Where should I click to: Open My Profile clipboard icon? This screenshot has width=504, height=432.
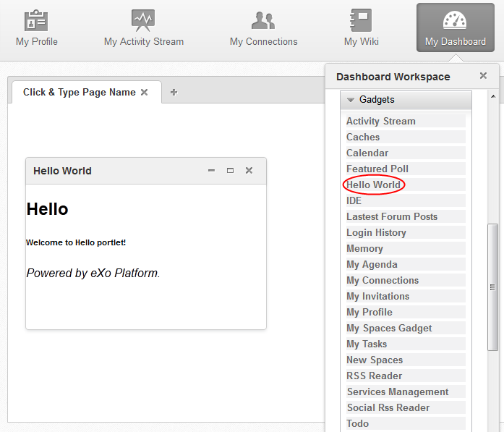(x=36, y=20)
